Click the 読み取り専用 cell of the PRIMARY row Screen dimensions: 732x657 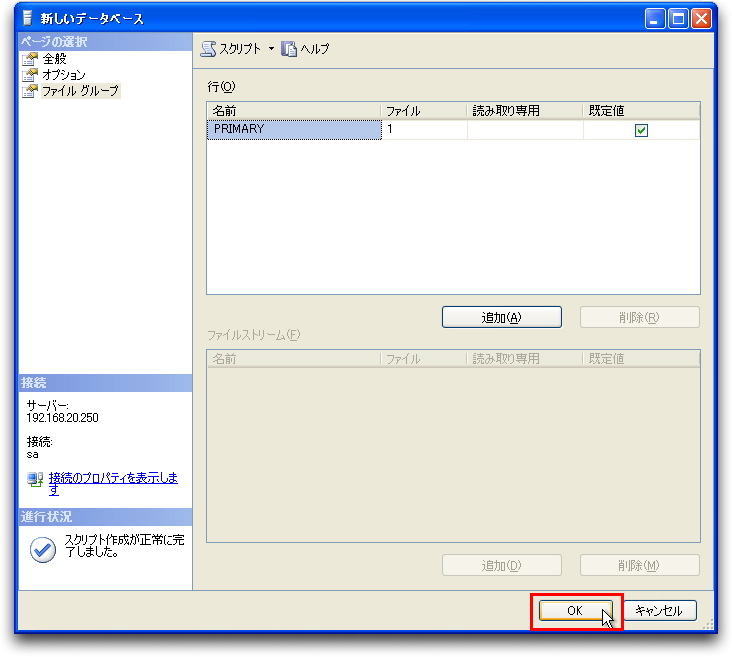524,130
